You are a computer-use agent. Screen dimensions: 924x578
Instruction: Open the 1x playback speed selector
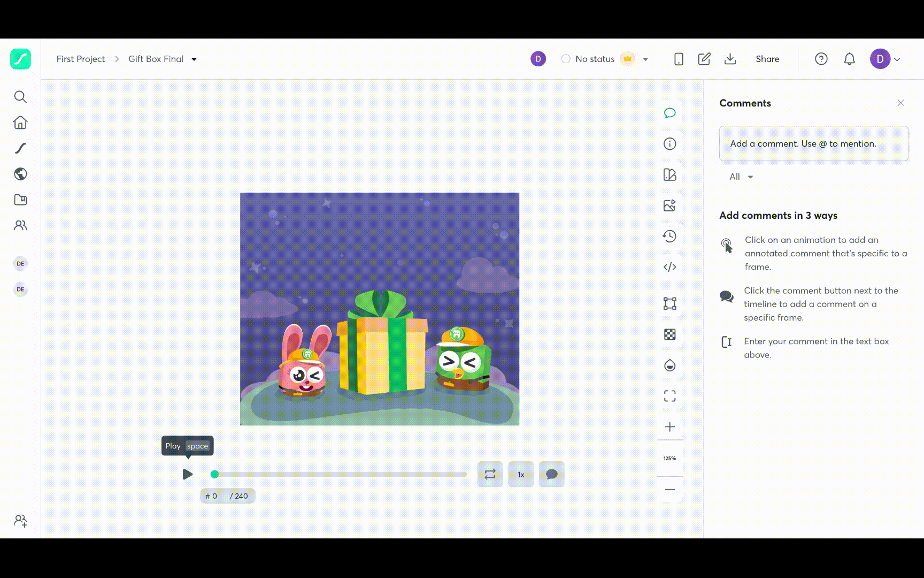[x=521, y=474]
